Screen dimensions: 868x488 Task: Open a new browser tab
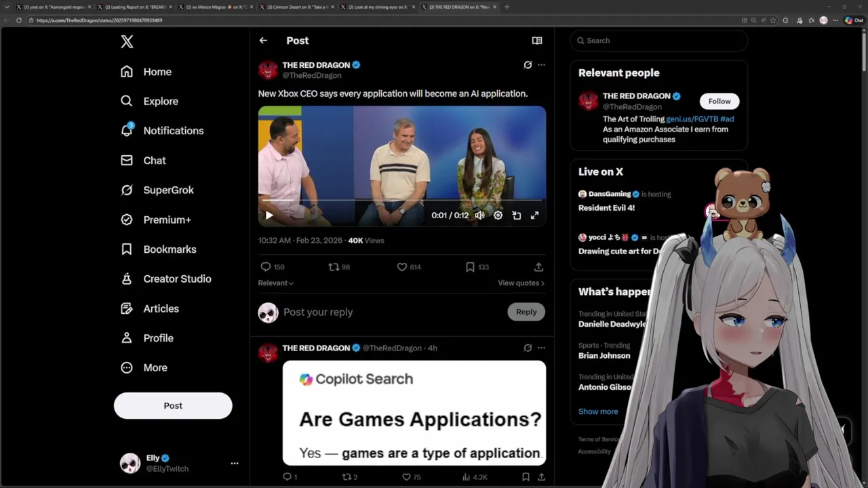point(507,7)
